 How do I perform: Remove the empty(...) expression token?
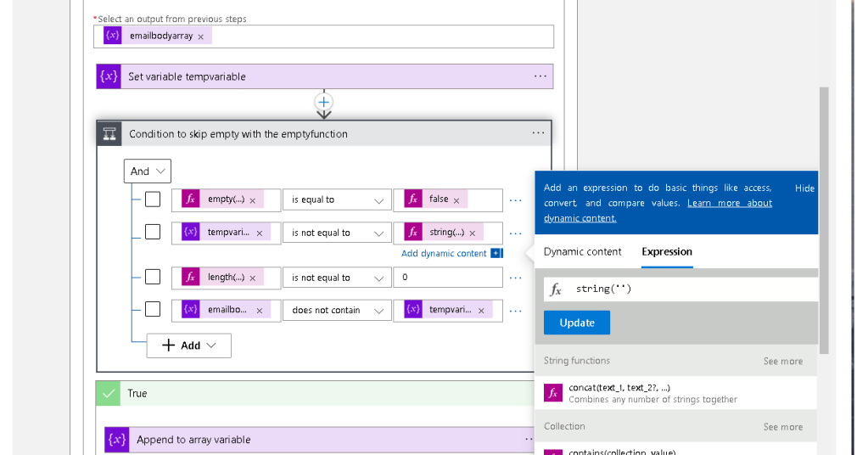(x=253, y=200)
